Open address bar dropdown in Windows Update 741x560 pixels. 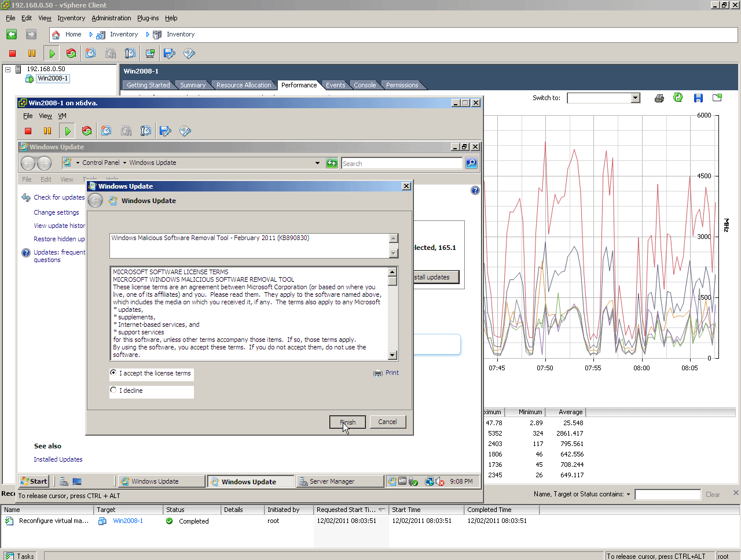tap(317, 163)
